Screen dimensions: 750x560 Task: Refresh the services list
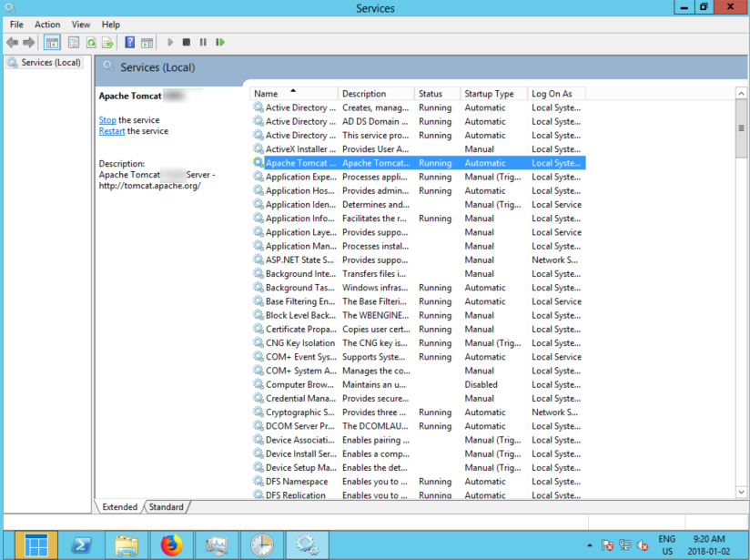click(91, 42)
